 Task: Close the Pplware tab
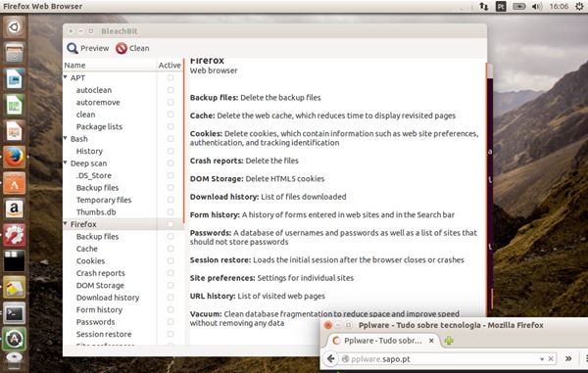click(x=431, y=341)
